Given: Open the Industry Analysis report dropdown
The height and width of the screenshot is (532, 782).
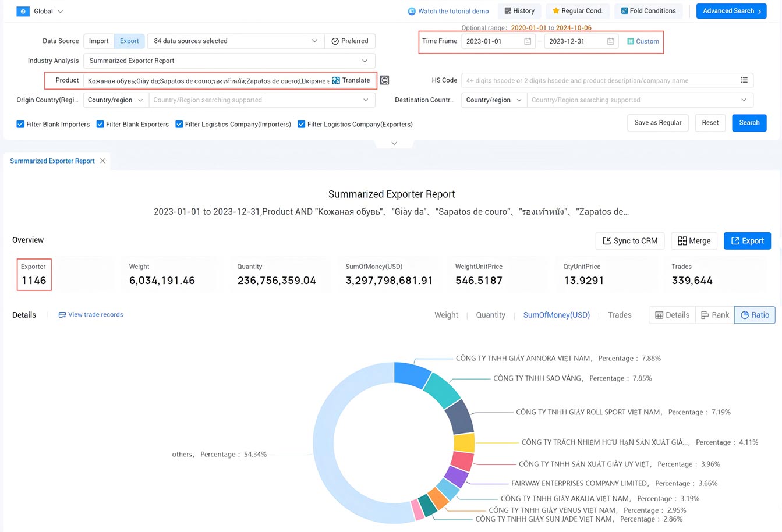Looking at the screenshot, I should pyautogui.click(x=229, y=61).
